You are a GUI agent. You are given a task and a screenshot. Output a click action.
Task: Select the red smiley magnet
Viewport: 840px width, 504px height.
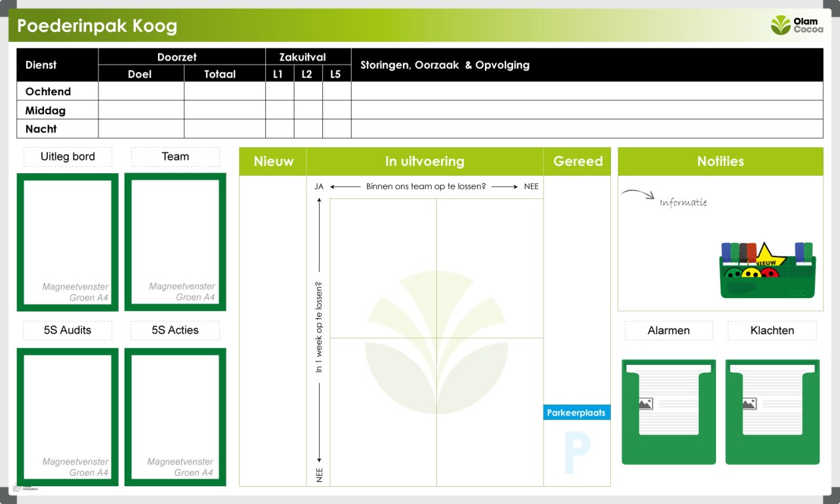769,273
